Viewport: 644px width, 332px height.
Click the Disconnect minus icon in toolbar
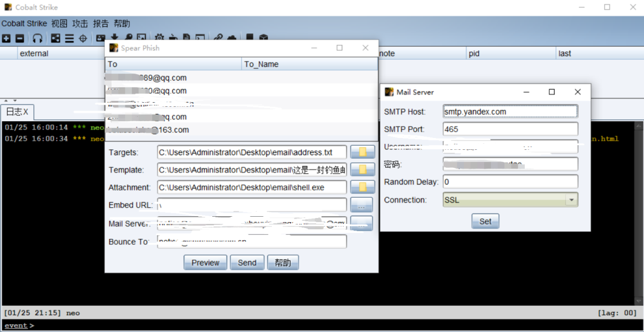point(20,38)
